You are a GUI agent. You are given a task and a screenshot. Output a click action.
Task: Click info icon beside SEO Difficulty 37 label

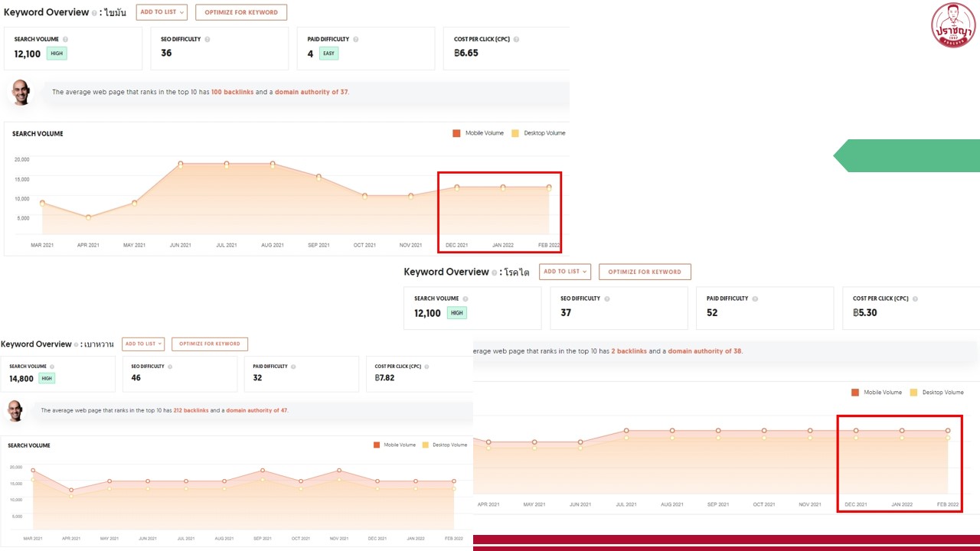coord(607,298)
